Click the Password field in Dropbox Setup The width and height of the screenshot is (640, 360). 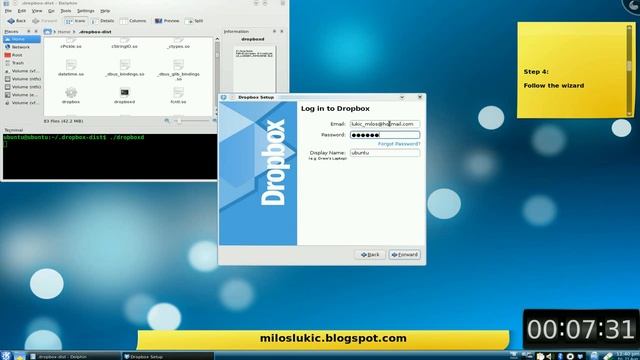click(x=384, y=135)
